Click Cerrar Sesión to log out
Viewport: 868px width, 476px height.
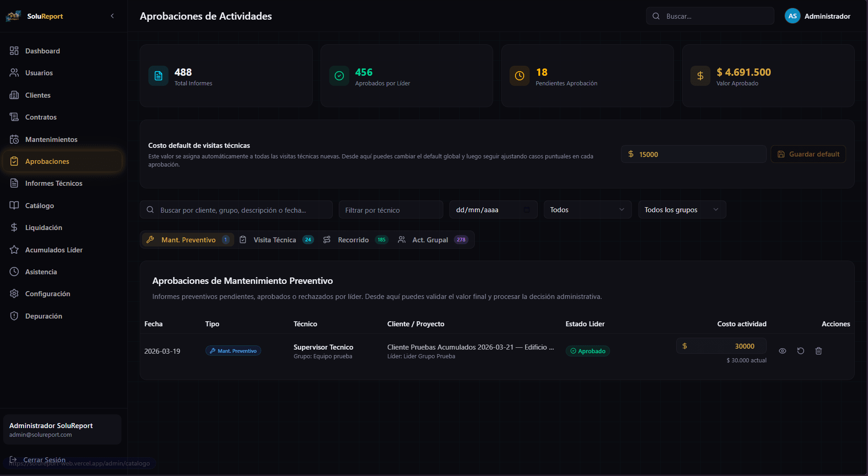44,460
